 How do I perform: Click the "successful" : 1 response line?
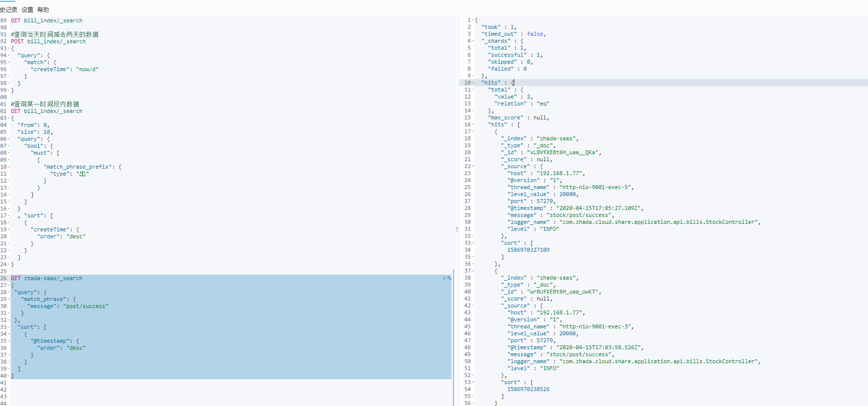click(x=516, y=55)
